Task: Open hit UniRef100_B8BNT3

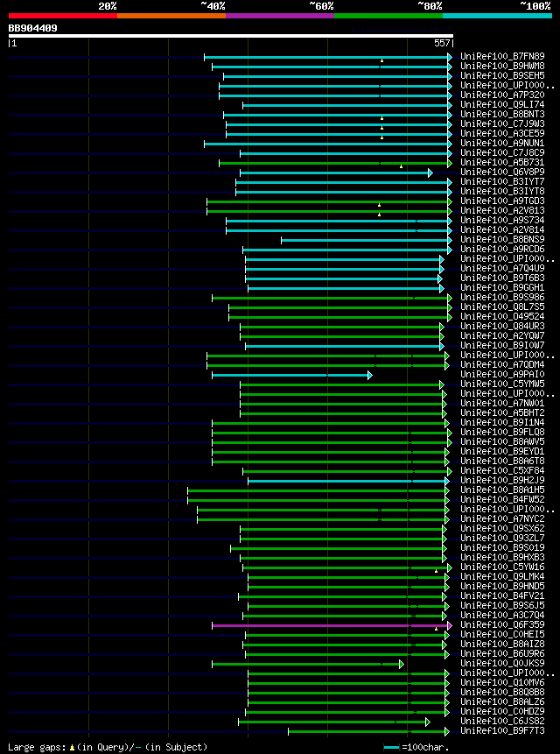Action: click(502, 114)
